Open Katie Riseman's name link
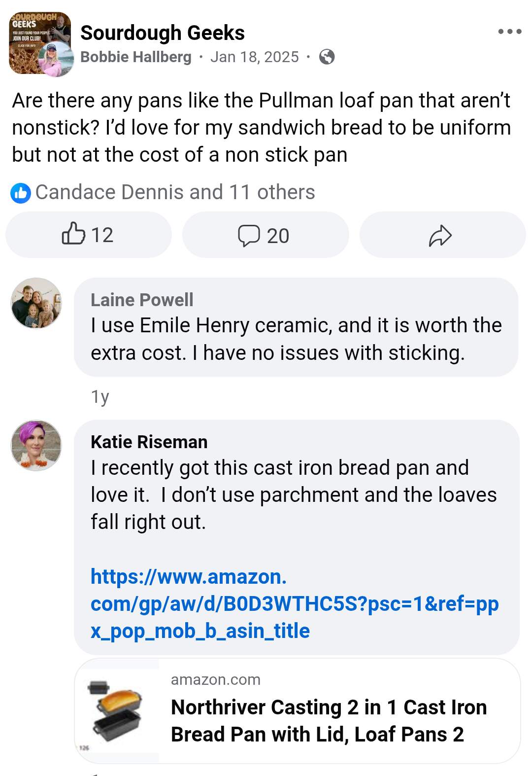 pyautogui.click(x=149, y=442)
